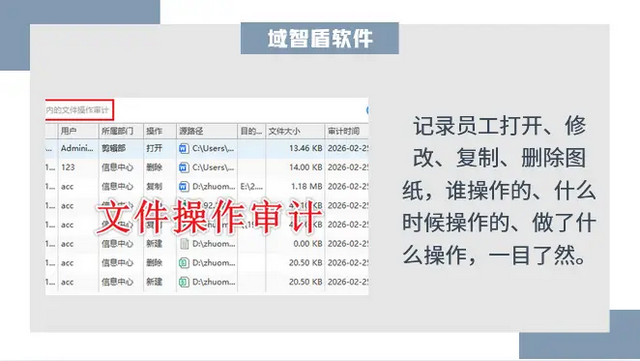Select the 123 user cell
640x361 pixels.
(x=68, y=167)
